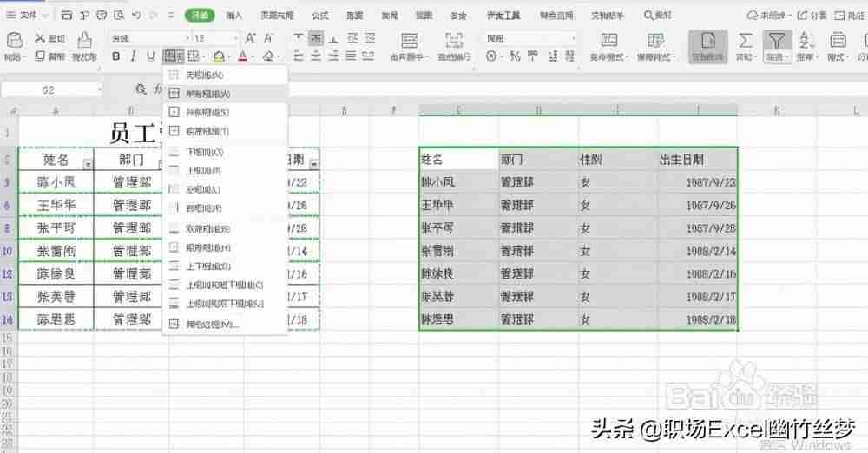Viewport: 868px width, 453px height.
Task: Open the number format dropdown
Action: 574,38
